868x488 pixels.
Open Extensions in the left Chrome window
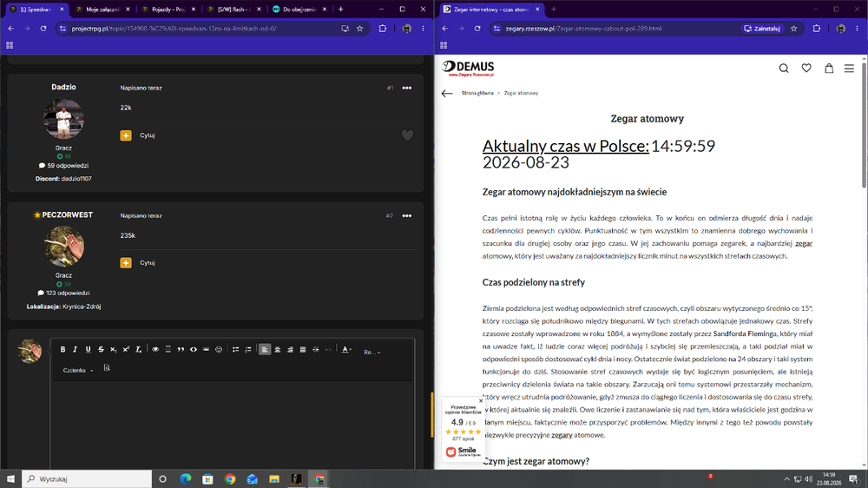point(383,29)
